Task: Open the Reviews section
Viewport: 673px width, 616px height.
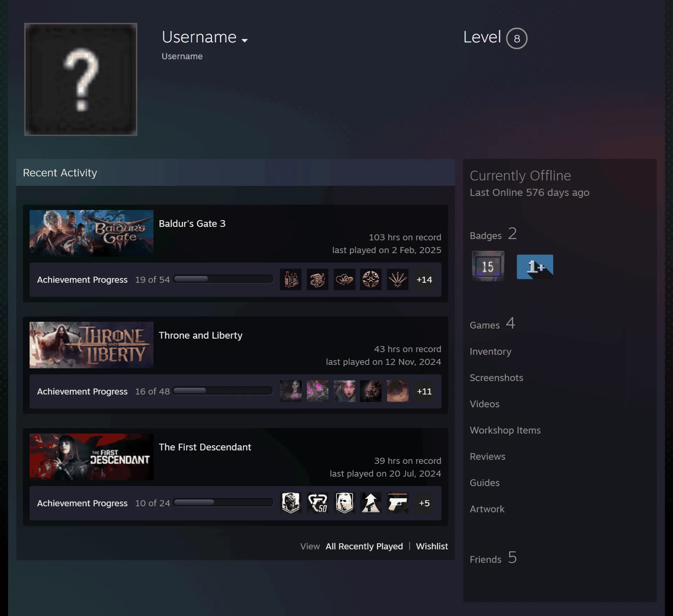Action: click(488, 456)
